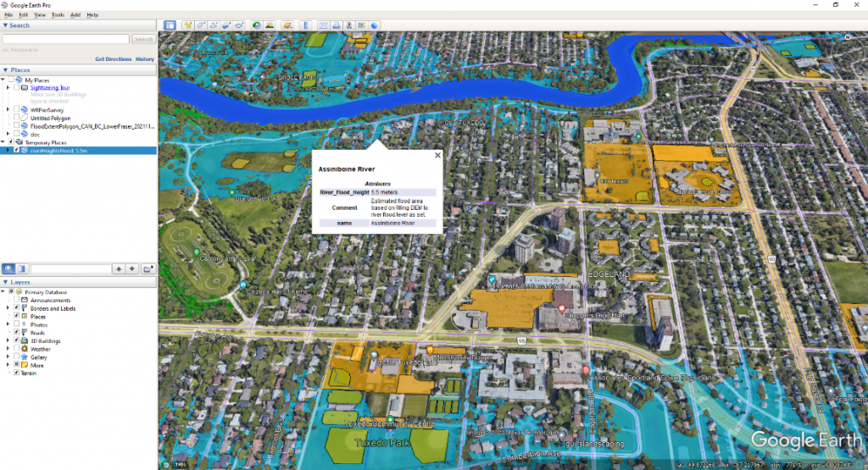Add a placemark with the pushpin tool
This screenshot has width=868, height=470.
pyautogui.click(x=188, y=25)
